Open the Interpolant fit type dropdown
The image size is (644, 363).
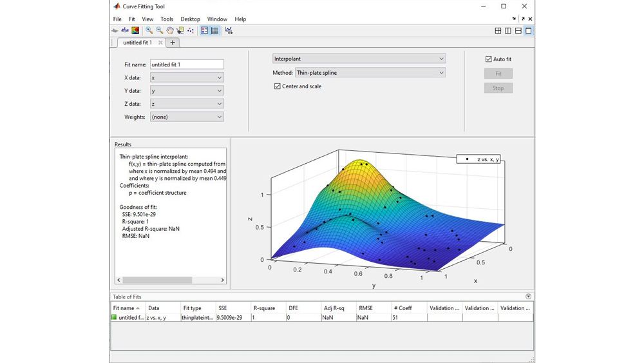359,59
